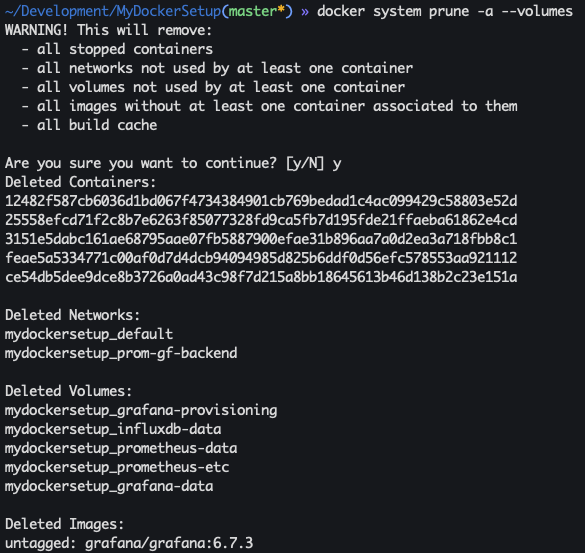This screenshot has height=553, width=585.
Task: Click the ~/Development/MyDockerSetup path in prompt
Action: pyautogui.click(x=113, y=12)
